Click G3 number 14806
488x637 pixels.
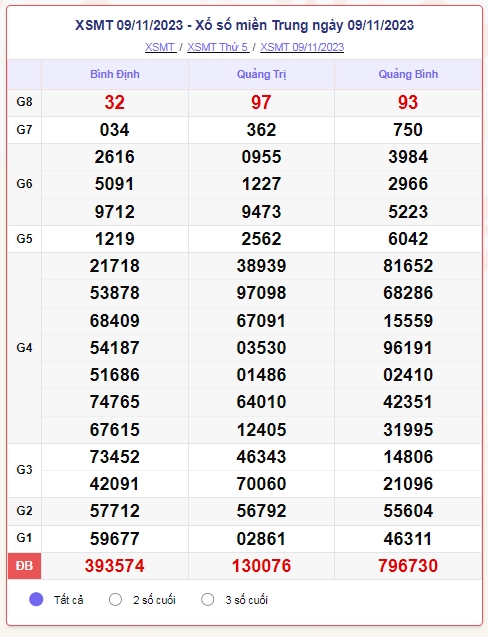click(408, 457)
